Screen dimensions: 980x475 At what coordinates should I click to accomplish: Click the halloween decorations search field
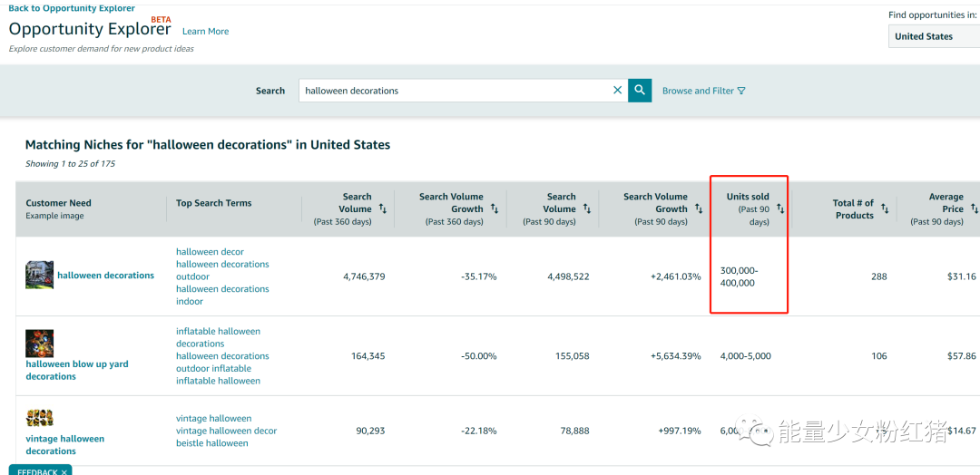tap(454, 91)
